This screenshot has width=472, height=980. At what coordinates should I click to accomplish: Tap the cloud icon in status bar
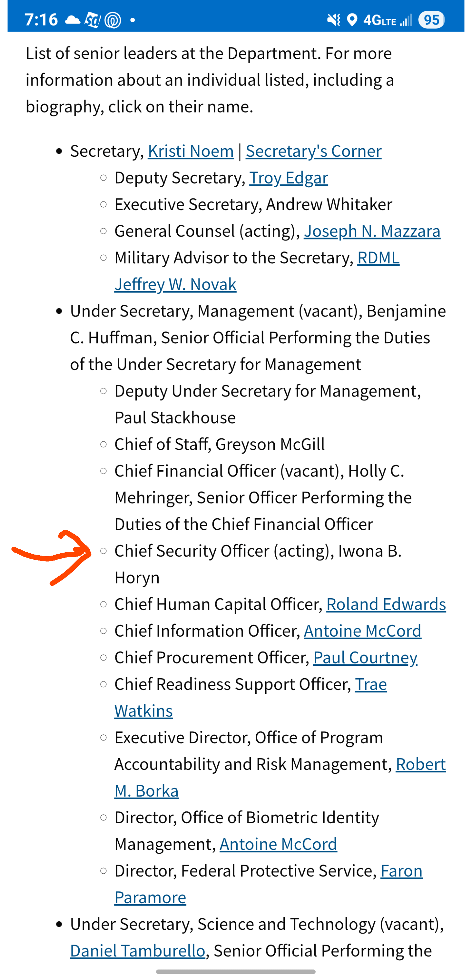point(72,20)
